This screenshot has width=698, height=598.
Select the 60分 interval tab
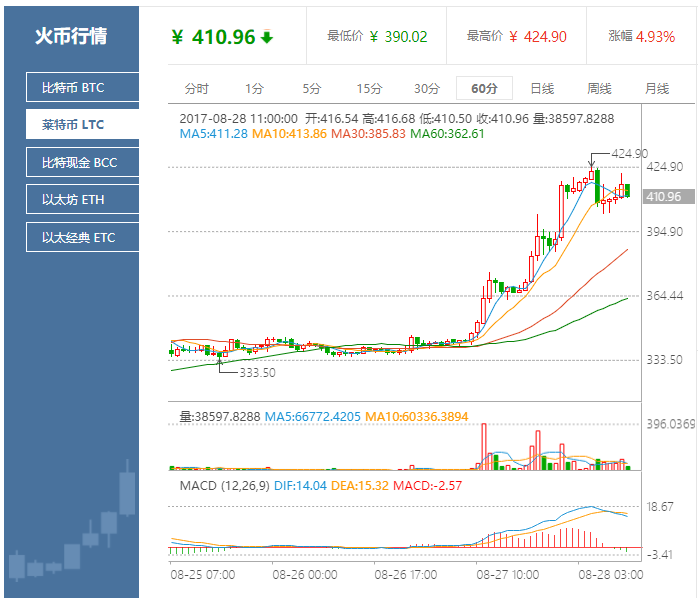484,88
